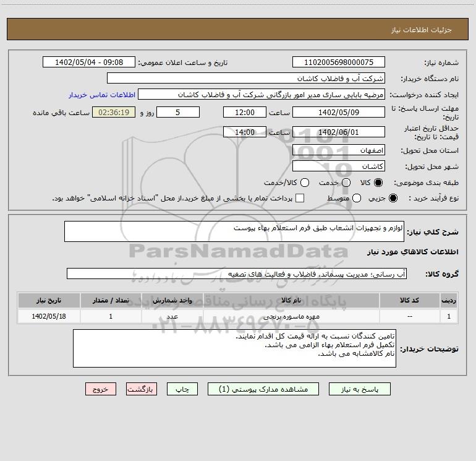Select the جزیی purchase type radio

(393, 198)
